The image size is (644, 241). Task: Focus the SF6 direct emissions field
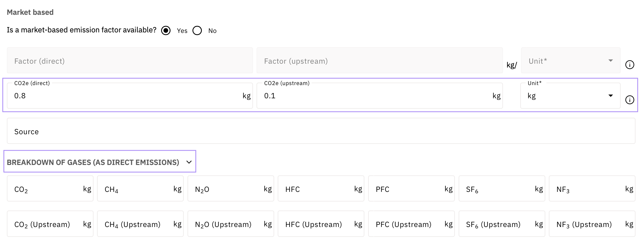pyautogui.click(x=499, y=189)
